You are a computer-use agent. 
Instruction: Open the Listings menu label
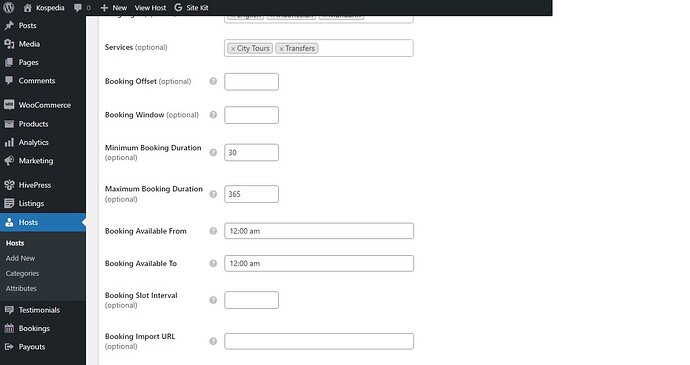[x=31, y=203]
